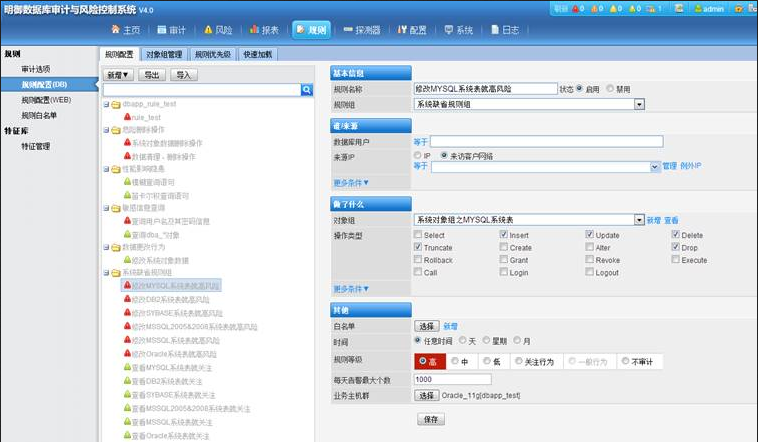Image resolution: width=758 pixels, height=442 pixels.
Task: Click the folder icon for 数据更改行为
Action: point(116,248)
